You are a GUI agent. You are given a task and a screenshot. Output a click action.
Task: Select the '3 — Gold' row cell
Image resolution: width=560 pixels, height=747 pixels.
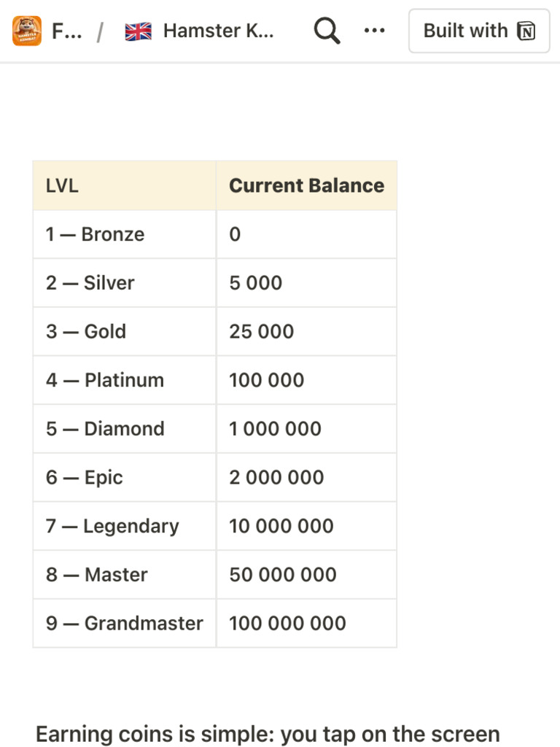(x=124, y=332)
